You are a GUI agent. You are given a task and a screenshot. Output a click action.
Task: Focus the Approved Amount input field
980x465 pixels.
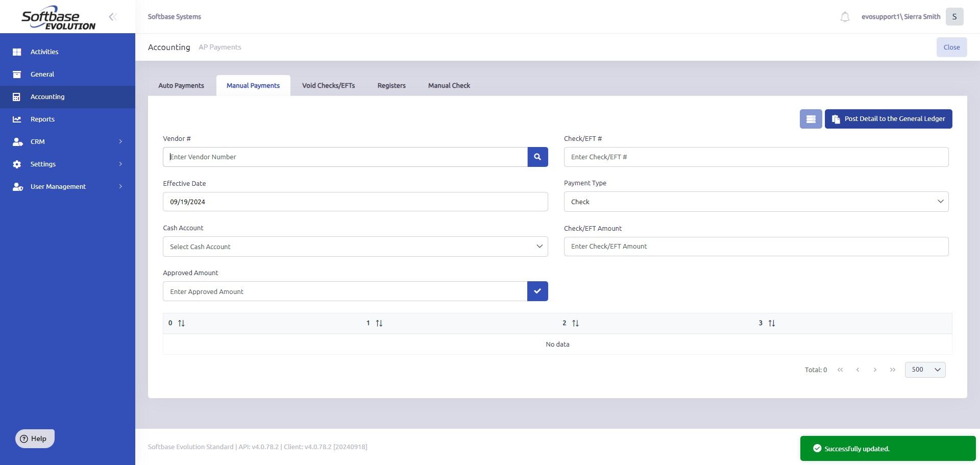click(345, 291)
